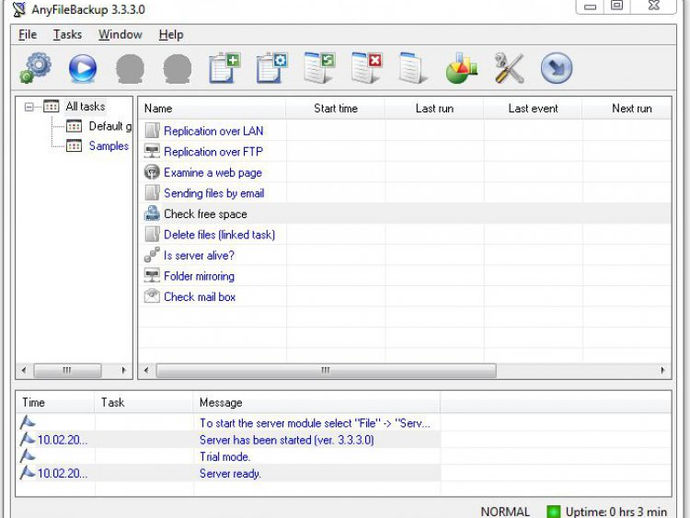This screenshot has height=518, width=690.
Task: Click the icon beside Replication over FTP
Action: pyautogui.click(x=152, y=151)
